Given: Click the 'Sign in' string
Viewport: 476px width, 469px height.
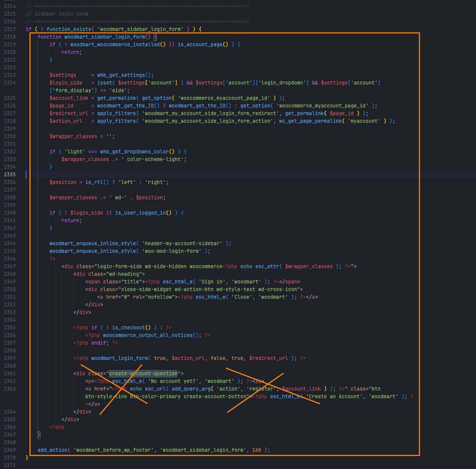Looking at the screenshot, I should coord(212,282).
